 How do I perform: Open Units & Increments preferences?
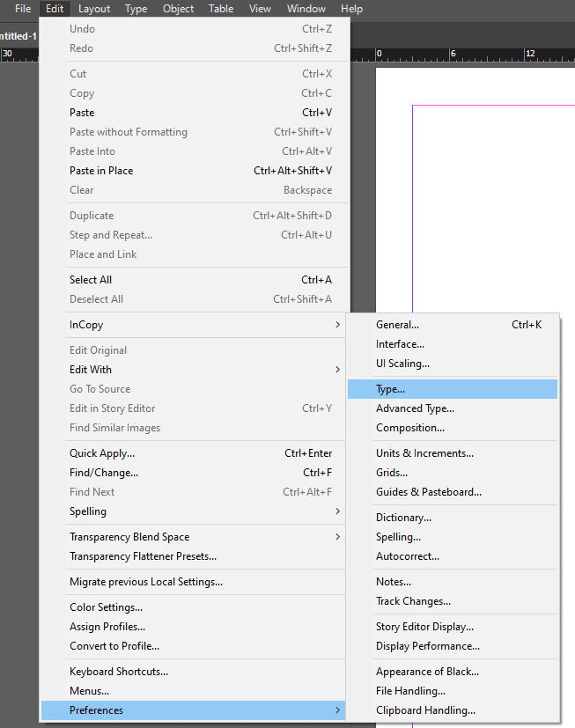tap(453, 453)
